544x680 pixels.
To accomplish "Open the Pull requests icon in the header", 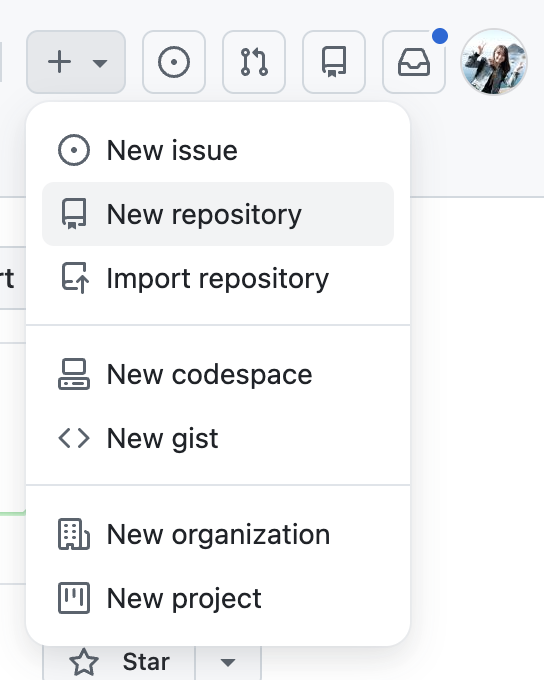I will [x=254, y=62].
